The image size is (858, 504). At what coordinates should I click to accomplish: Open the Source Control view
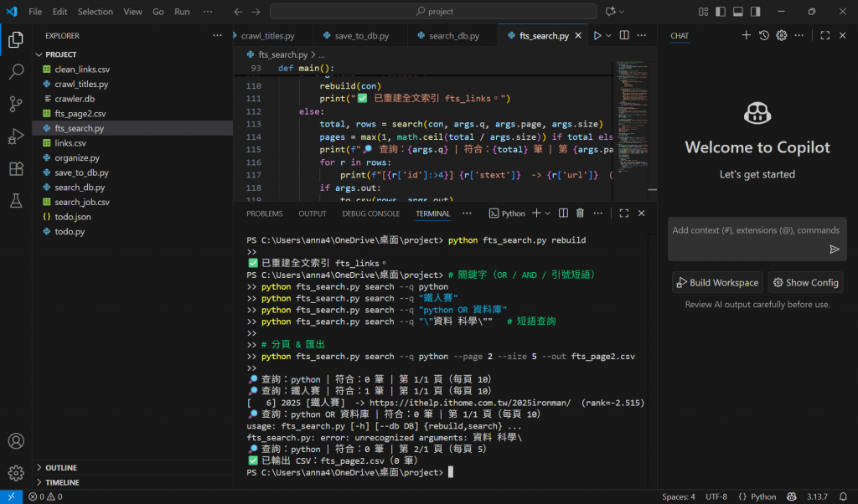(15, 104)
